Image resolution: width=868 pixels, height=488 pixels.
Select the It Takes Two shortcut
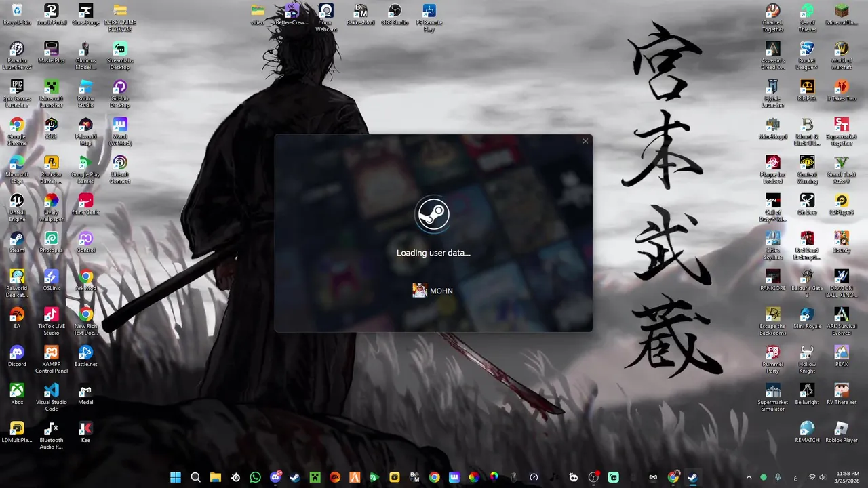click(x=842, y=91)
